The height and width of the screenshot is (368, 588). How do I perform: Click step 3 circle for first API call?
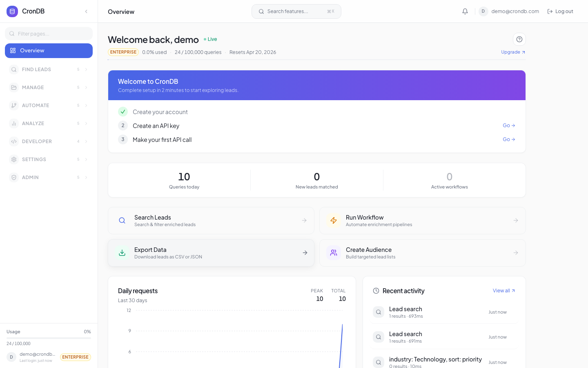coord(123,139)
